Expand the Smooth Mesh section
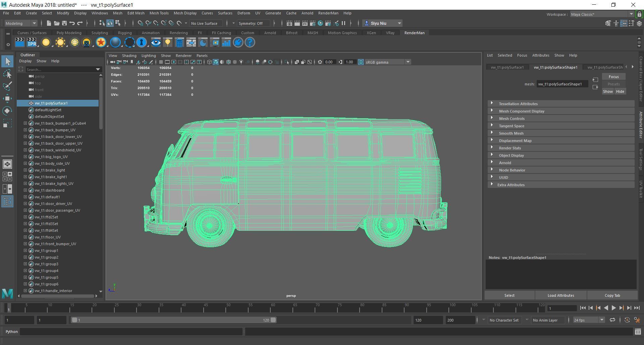The height and width of the screenshot is (345, 644). tap(561, 133)
